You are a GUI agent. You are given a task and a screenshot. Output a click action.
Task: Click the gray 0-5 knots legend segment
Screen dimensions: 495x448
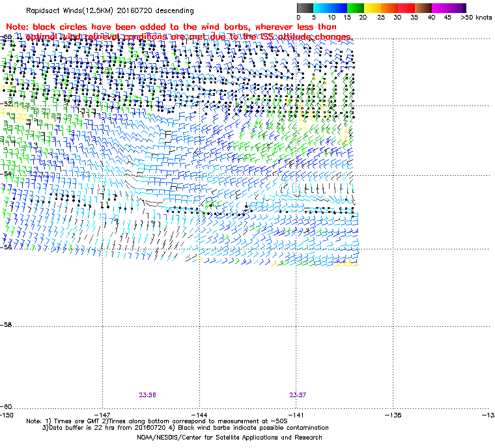point(305,8)
